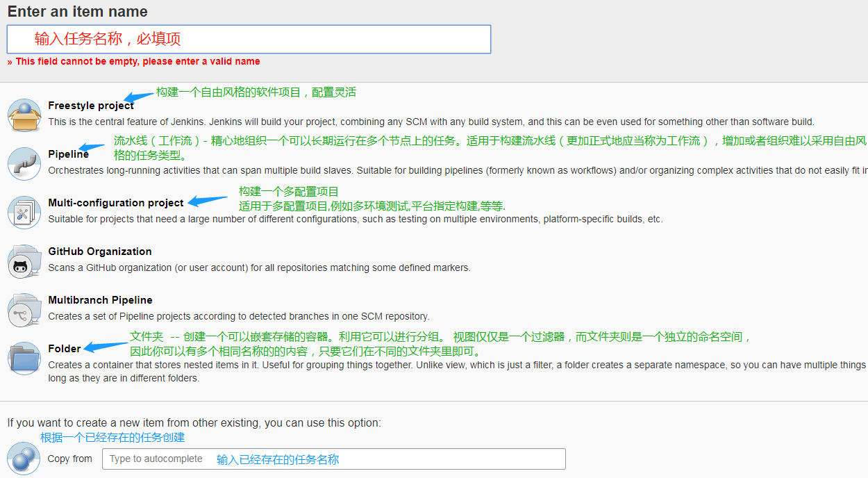Viewport: 868px width, 478px height.
Task: Click the Freestyle project description text
Action: (431, 122)
